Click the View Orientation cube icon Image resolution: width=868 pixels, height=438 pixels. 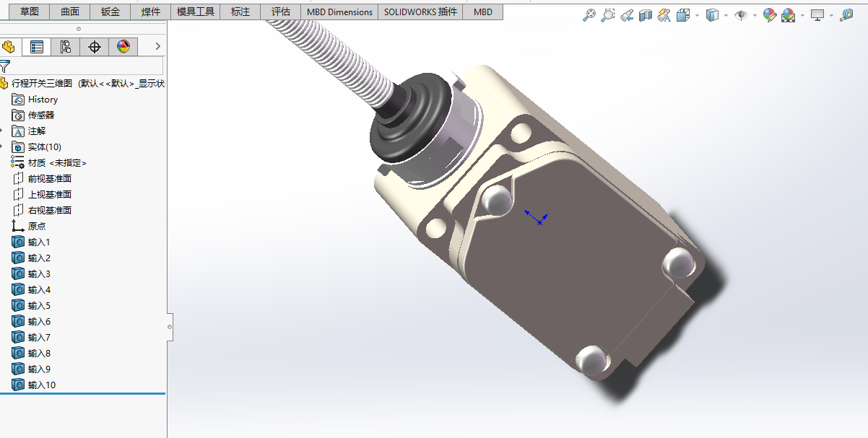683,15
